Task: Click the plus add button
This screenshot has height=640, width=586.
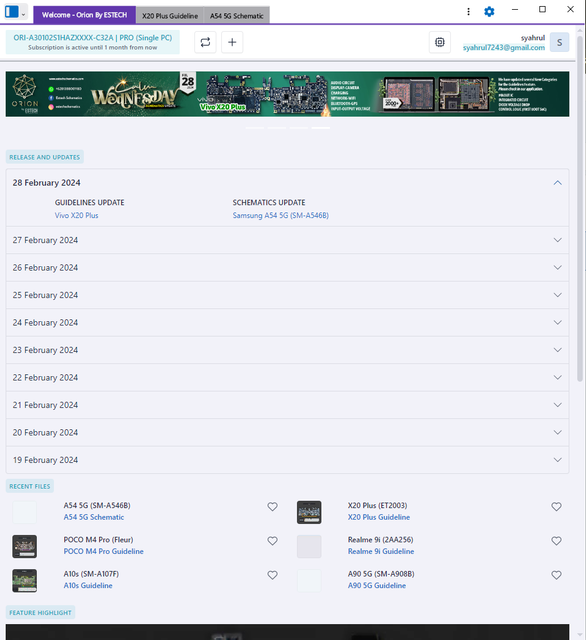Action: (x=232, y=42)
